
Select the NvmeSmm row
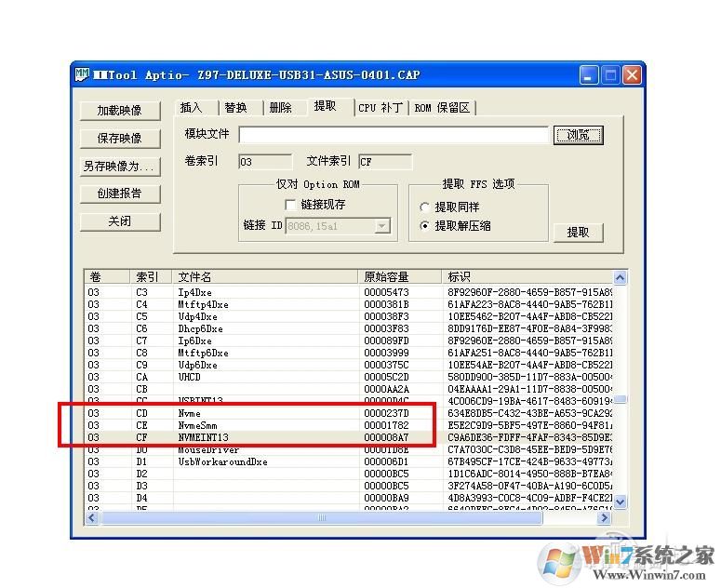tap(349, 425)
